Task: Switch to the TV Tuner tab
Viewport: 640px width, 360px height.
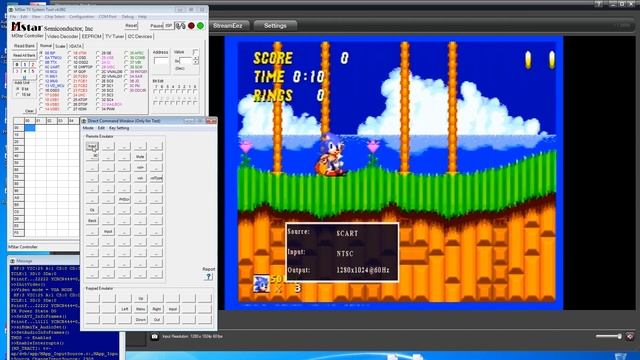Action: click(115, 36)
